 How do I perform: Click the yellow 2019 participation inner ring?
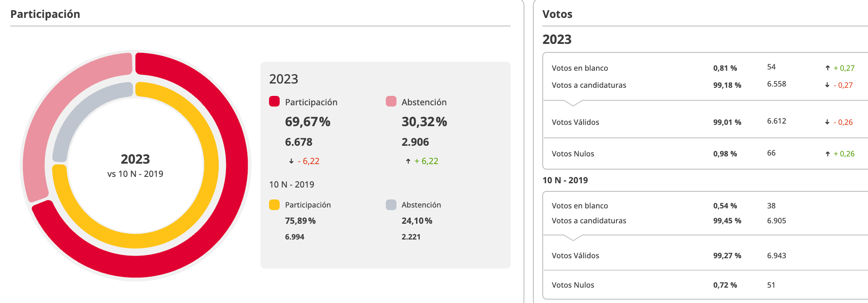(x=211, y=166)
